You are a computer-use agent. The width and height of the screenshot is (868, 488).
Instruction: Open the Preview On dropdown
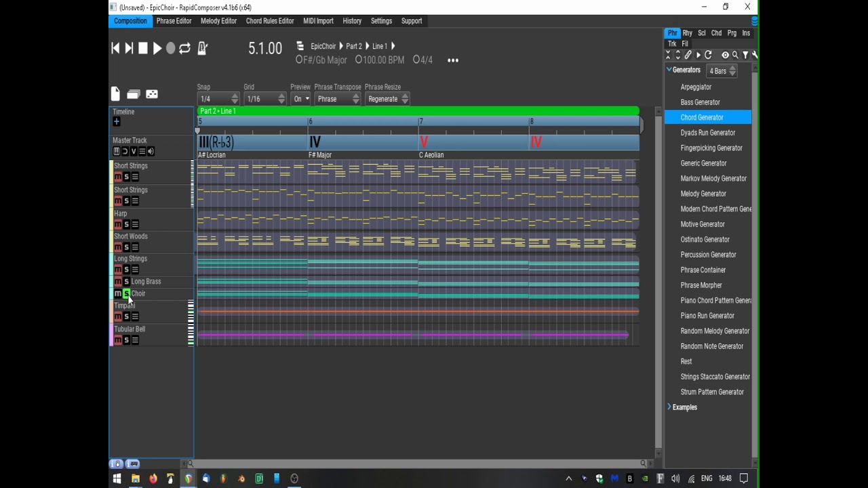tap(300, 99)
